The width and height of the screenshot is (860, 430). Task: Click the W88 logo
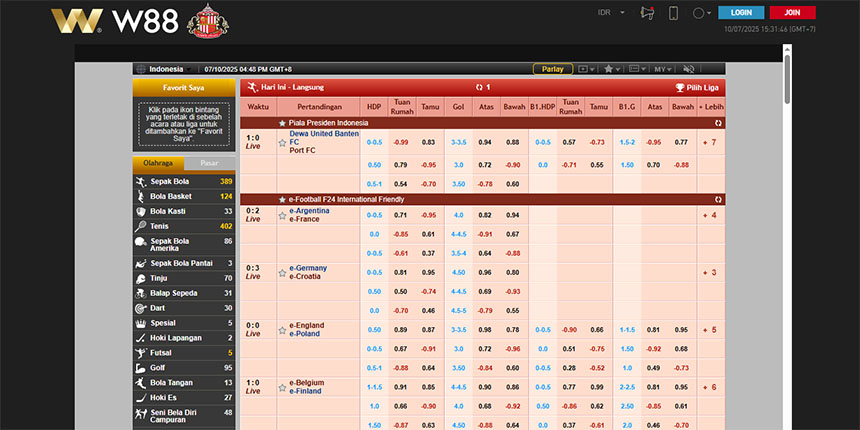(115, 21)
